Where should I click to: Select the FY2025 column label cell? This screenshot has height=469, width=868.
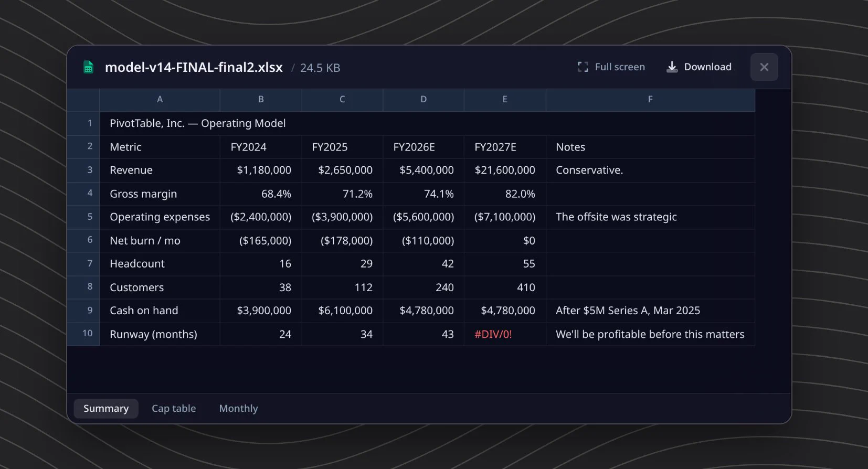(342, 147)
